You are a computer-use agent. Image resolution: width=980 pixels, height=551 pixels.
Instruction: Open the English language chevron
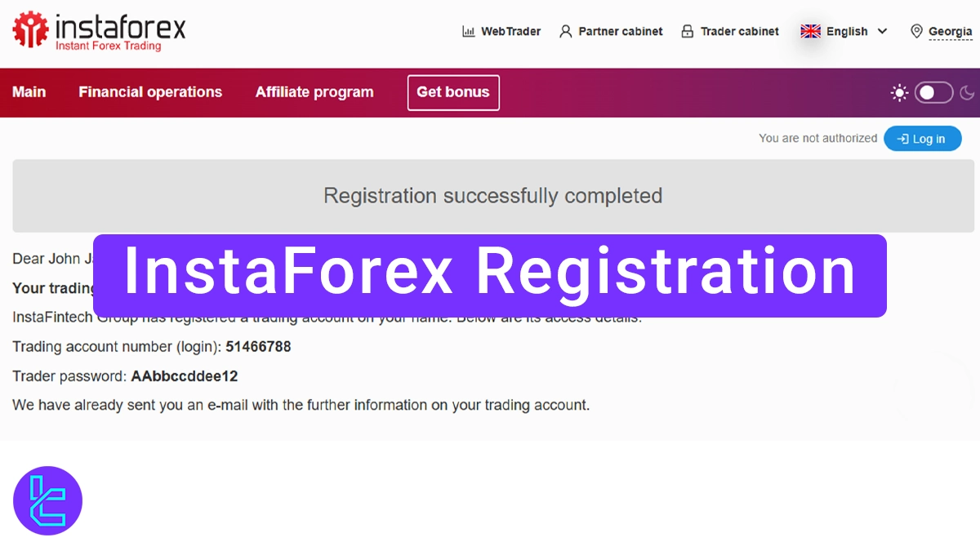[884, 31]
